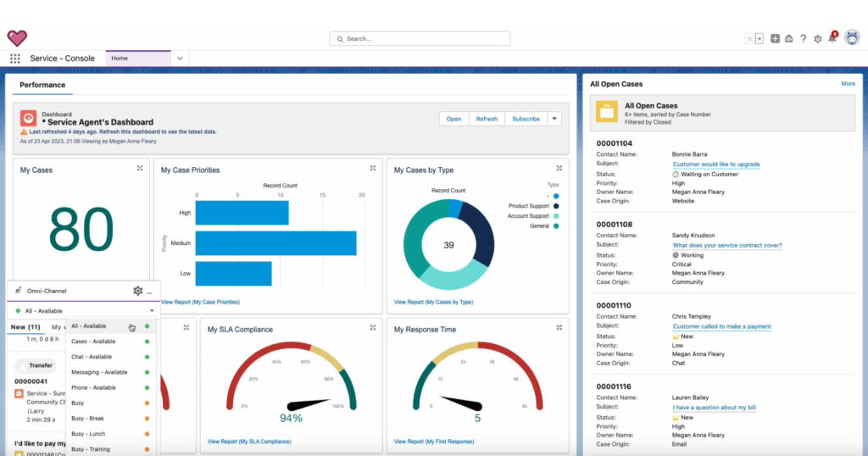Expand the My Case Priorities chart
Screen dimensions: 868x456
point(373,169)
